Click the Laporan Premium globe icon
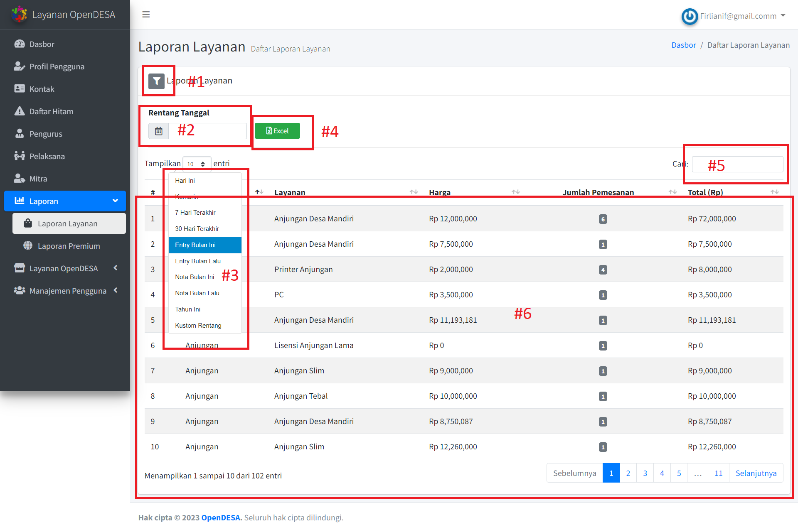 coord(28,246)
